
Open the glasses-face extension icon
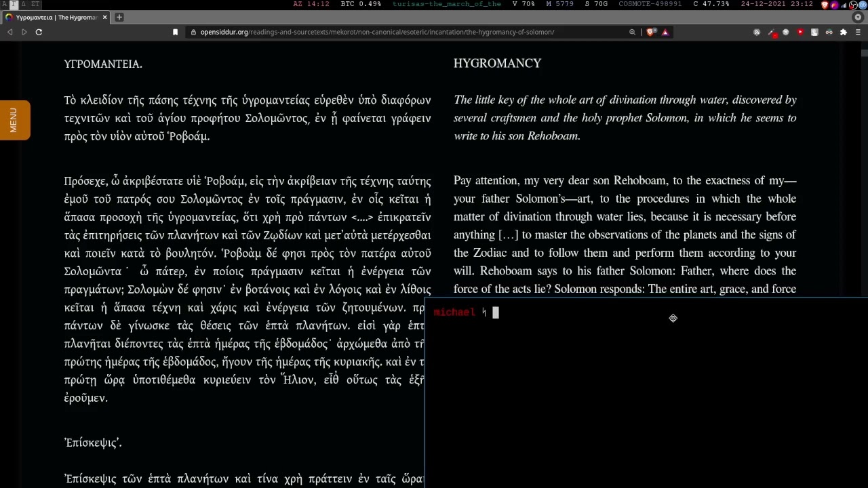(x=829, y=32)
